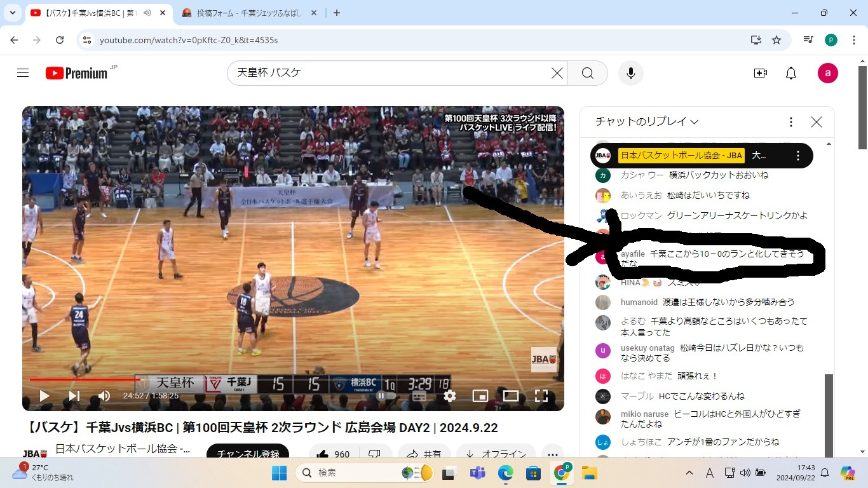Open the Chrome three-dot menu
Screen dimensions: 868x488
(x=853, y=40)
